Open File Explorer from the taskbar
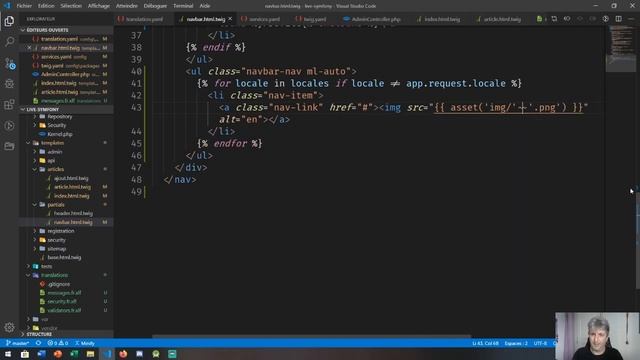 pos(90,354)
